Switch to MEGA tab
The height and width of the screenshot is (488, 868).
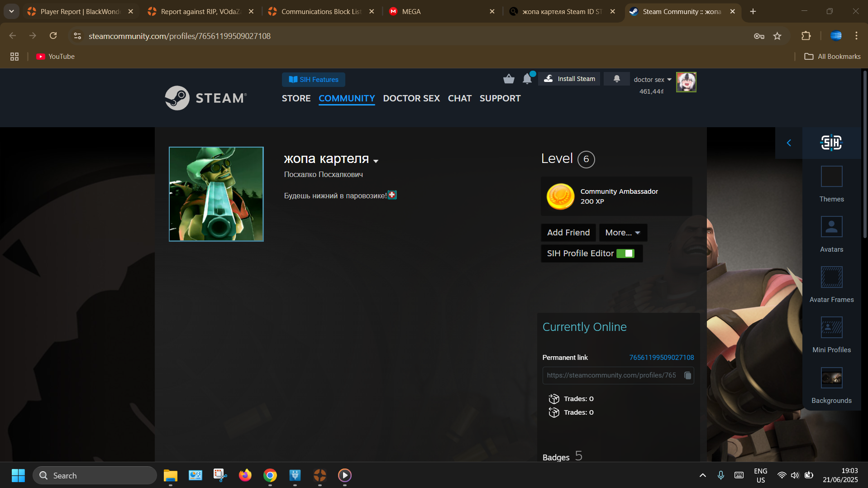(441, 12)
